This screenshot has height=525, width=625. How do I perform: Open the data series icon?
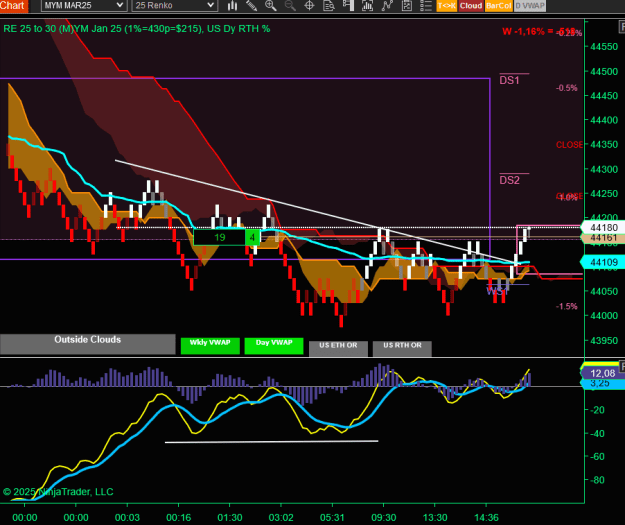pyautogui.click(x=367, y=6)
